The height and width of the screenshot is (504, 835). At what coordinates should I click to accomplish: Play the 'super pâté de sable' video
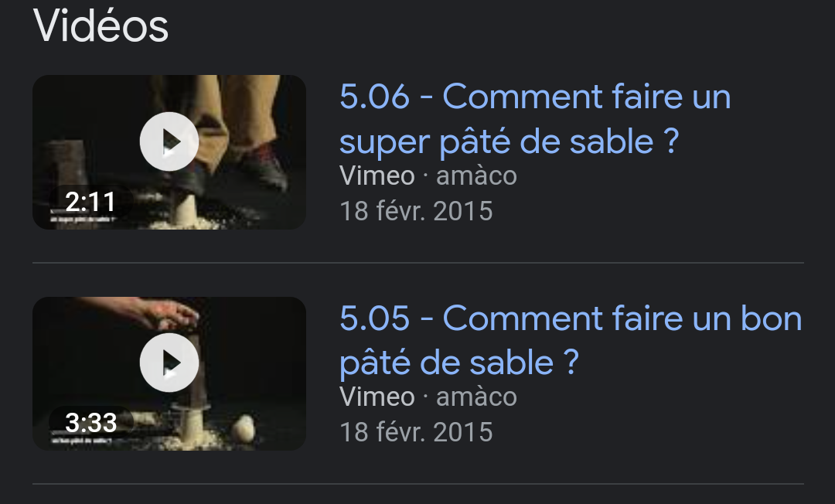tap(169, 141)
